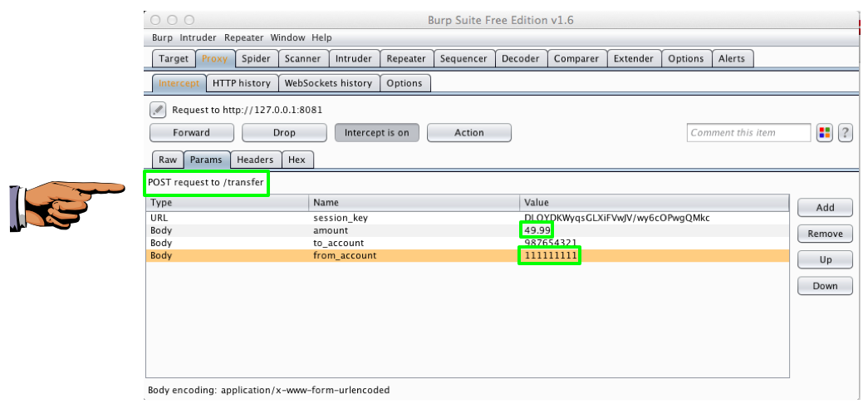Switch to the Headers view tab

255,160
